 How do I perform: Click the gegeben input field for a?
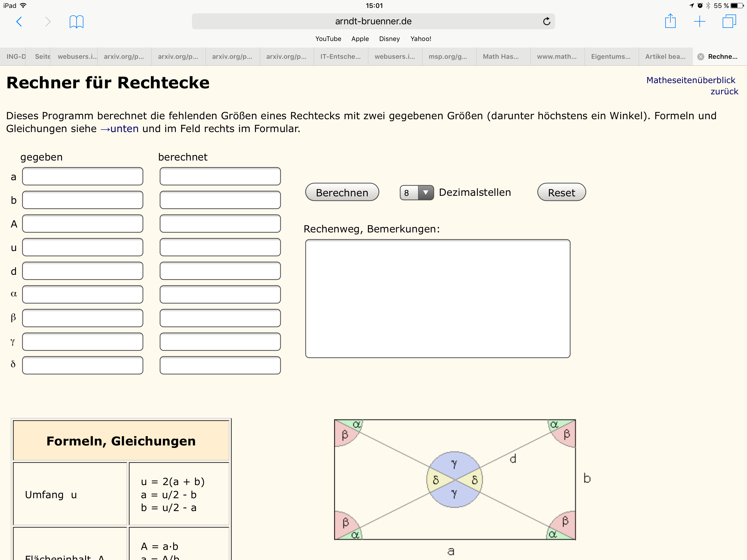83,176
